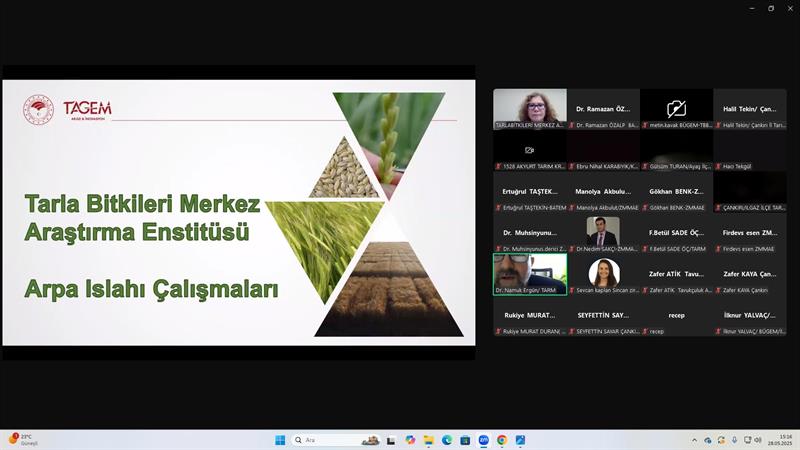Select Gökhan BENK's participant tile
800x450 pixels.
[676, 191]
